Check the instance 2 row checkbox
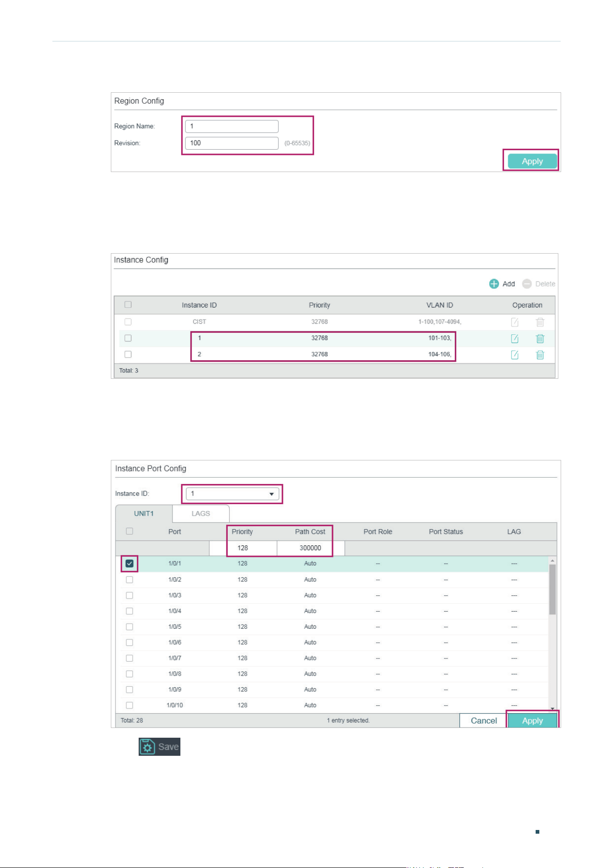This screenshot has height=868, width=614. 128,354
